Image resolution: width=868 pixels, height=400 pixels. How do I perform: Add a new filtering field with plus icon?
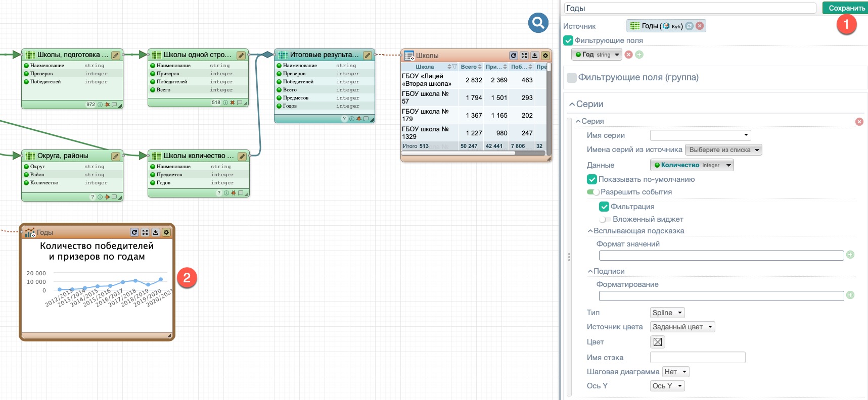point(639,55)
